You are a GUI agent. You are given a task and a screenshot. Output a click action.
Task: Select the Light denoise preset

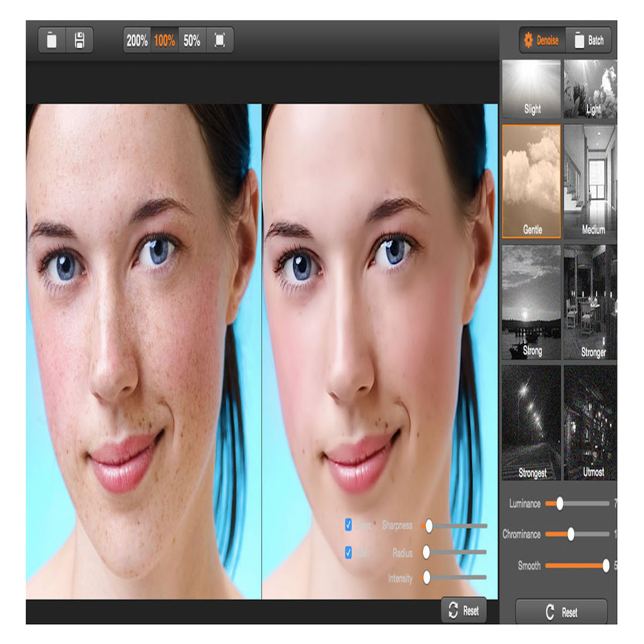(590, 89)
